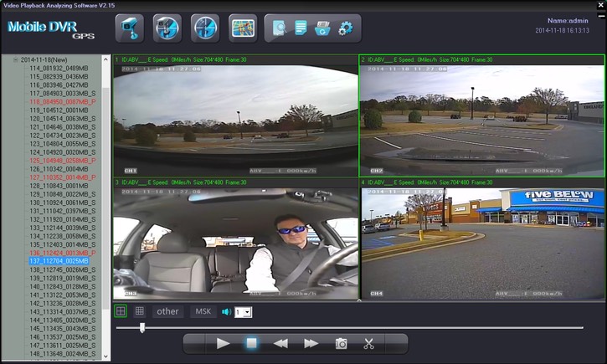Image resolution: width=607 pixels, height=364 pixels.
Task: Switch to the nine-camera grid layout
Action: [x=140, y=311]
